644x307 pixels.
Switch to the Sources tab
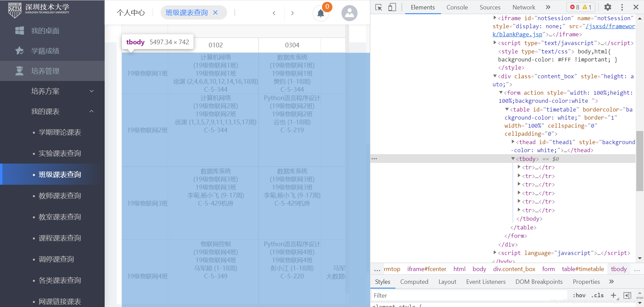pyautogui.click(x=490, y=7)
